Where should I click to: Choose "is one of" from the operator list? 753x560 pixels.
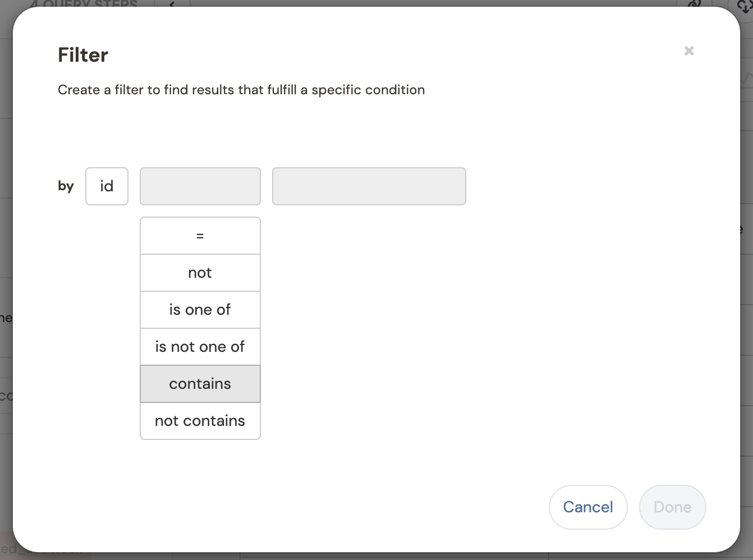(200, 310)
